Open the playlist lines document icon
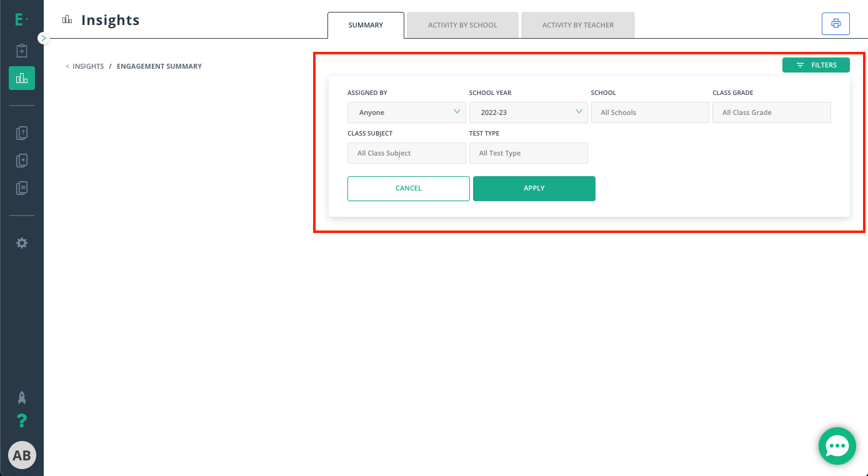This screenshot has height=476, width=868. (x=22, y=187)
